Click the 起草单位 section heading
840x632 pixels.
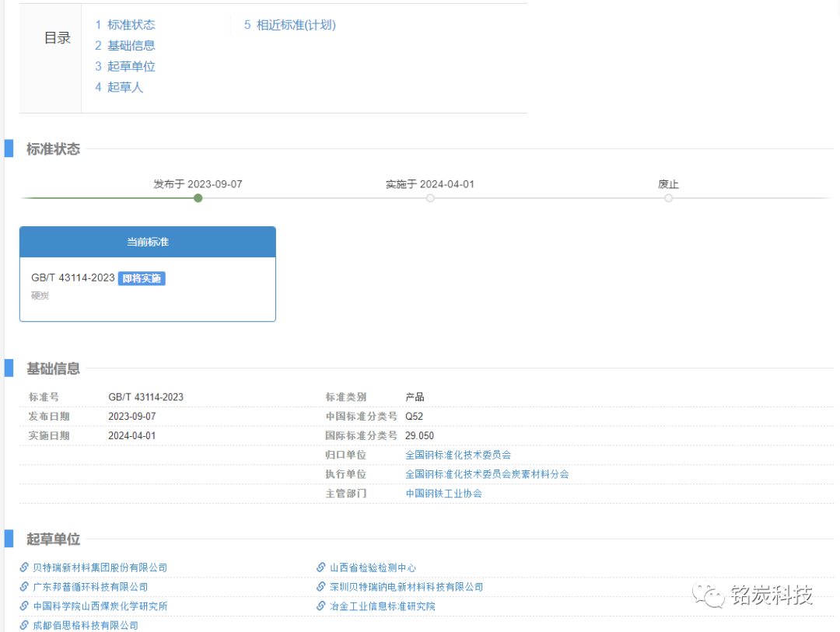54,539
